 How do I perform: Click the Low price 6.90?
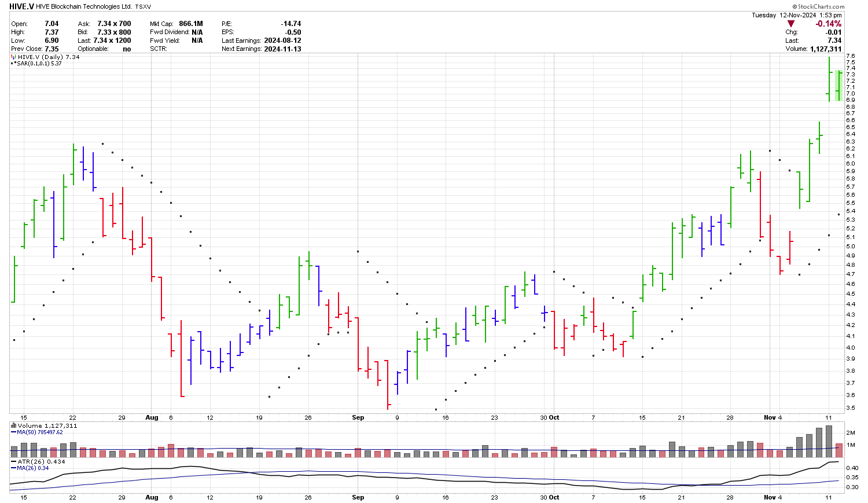[52, 41]
